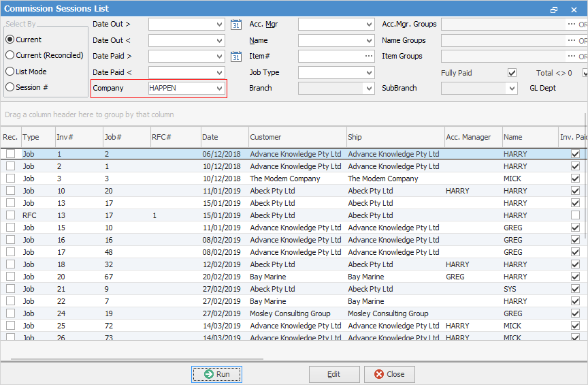Toggle the Fully Paid checkbox
The height and width of the screenshot is (385, 588).
tap(512, 73)
